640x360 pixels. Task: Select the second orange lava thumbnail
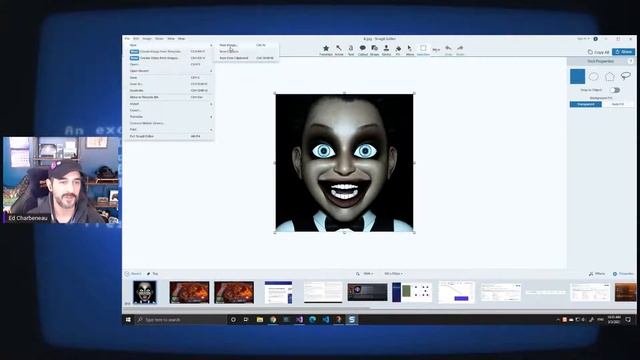[x=234, y=292]
